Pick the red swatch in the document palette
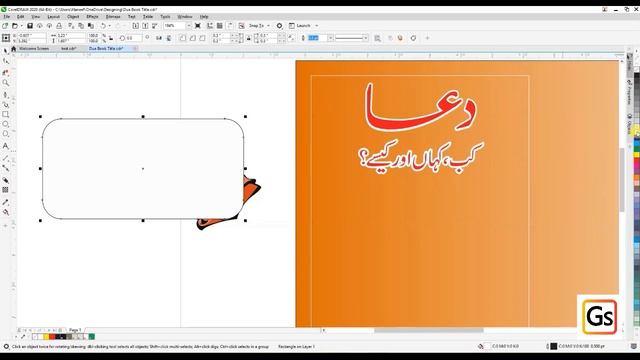The image size is (640, 360). click(x=52, y=337)
